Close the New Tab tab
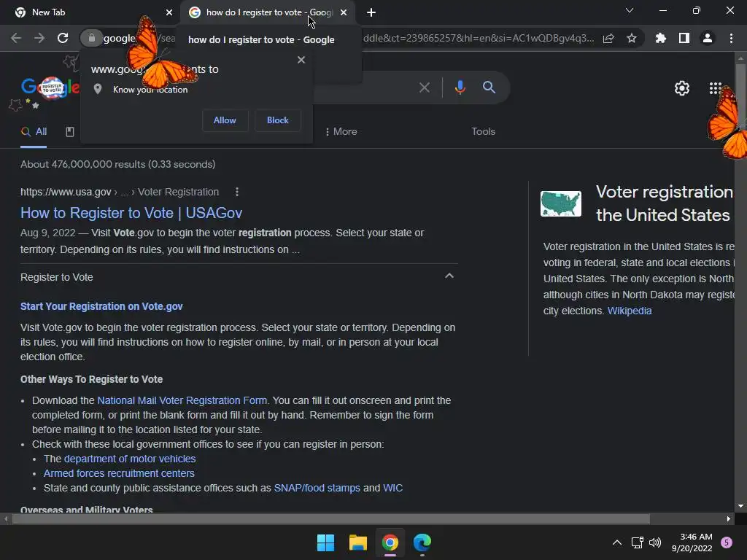747x560 pixels. [169, 12]
